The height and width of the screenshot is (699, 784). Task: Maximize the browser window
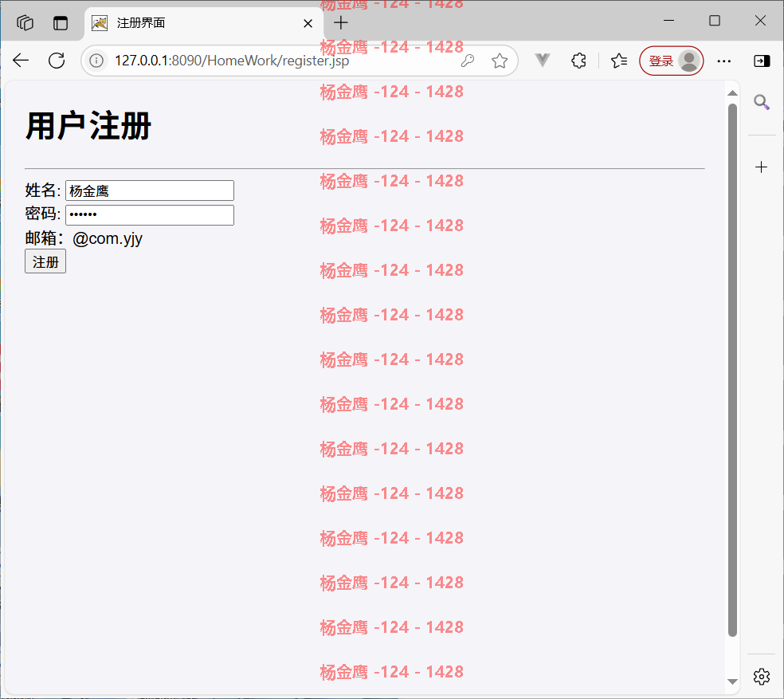[715, 21]
